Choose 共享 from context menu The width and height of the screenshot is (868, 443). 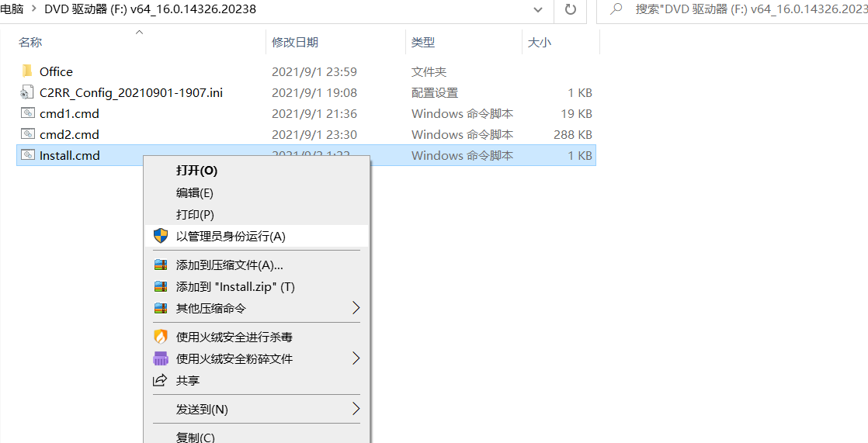[255, 380]
